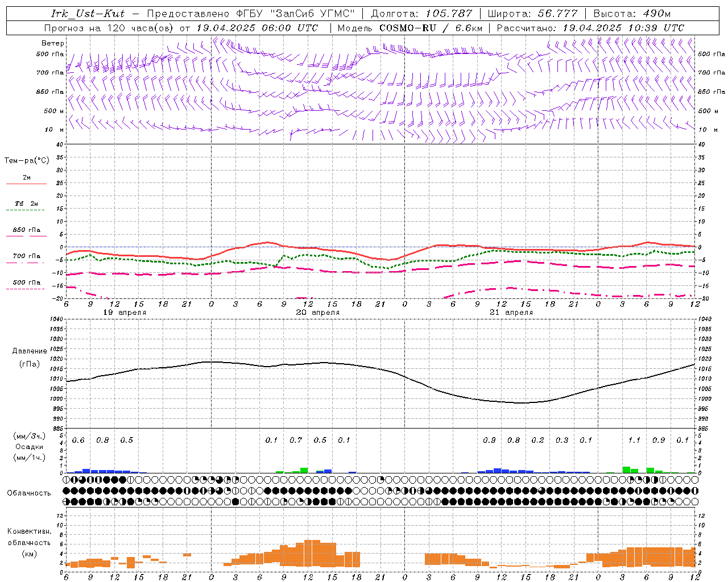The image size is (728, 582).
Task: Click the 19 апреля date label
Action: click(x=125, y=313)
